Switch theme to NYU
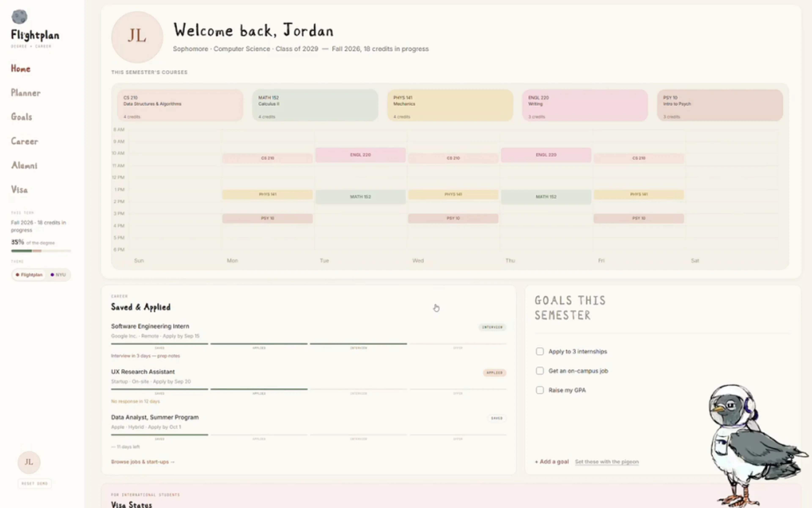 pyautogui.click(x=58, y=275)
